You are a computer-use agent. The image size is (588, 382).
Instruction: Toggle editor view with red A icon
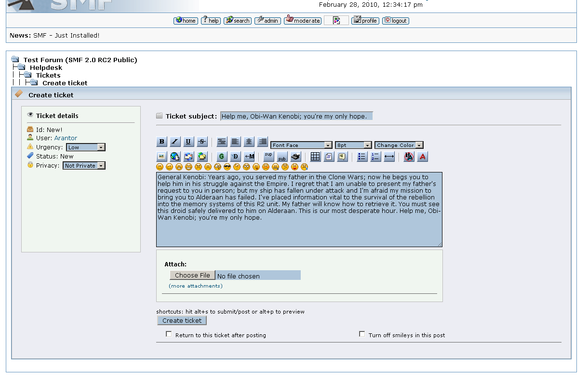pos(423,157)
